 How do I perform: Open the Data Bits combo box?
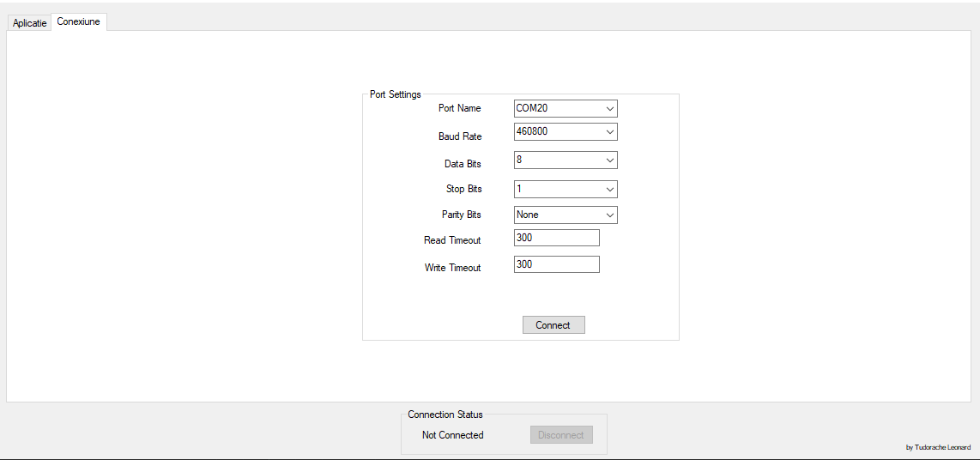click(566, 160)
